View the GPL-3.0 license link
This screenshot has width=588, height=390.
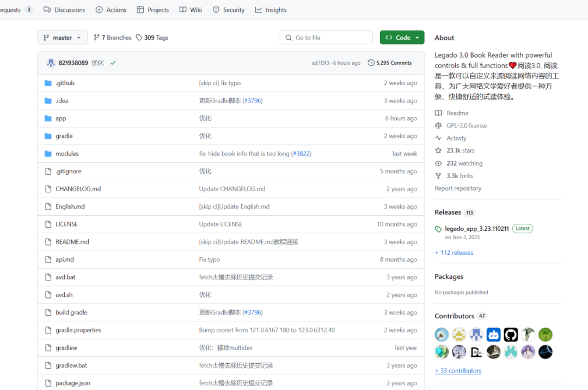click(x=467, y=125)
